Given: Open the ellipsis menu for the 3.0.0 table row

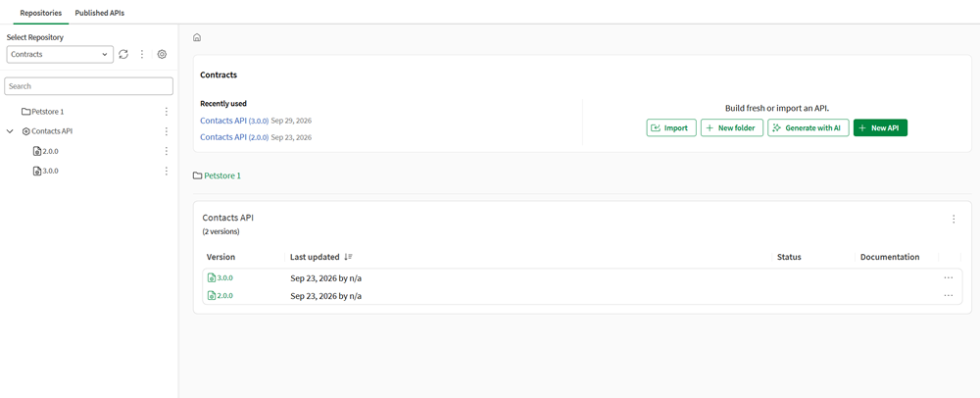Looking at the screenshot, I should point(949,278).
